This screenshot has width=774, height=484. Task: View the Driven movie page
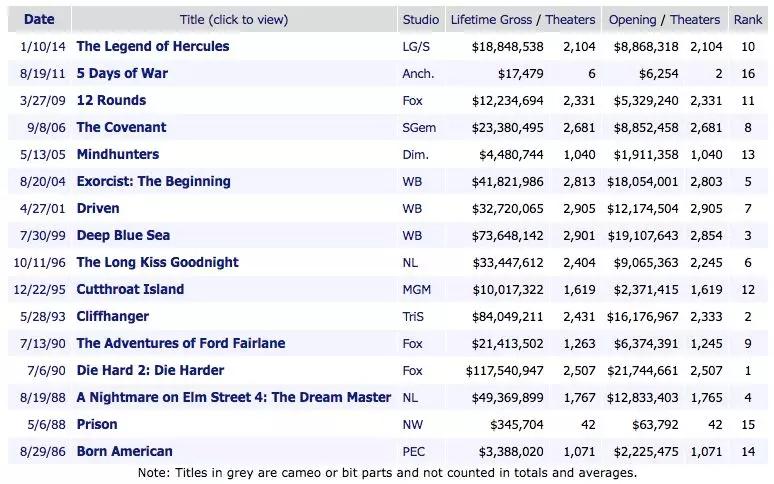(97, 208)
